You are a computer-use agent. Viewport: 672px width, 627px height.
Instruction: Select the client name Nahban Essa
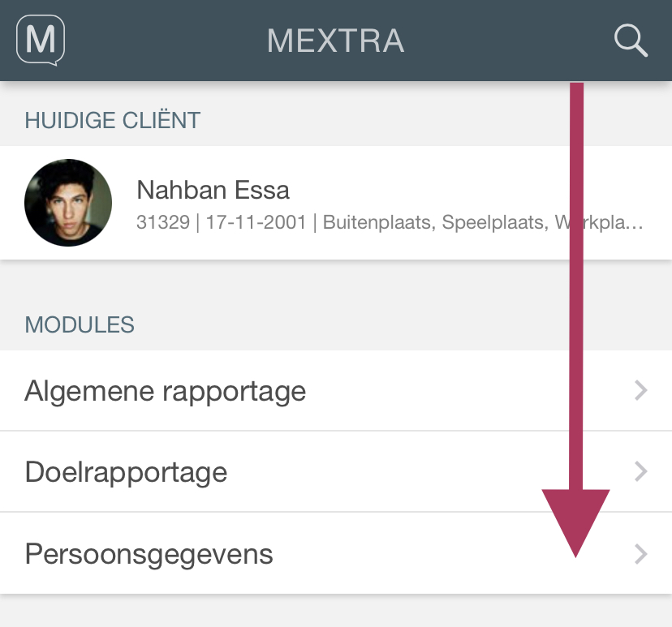pos(213,190)
